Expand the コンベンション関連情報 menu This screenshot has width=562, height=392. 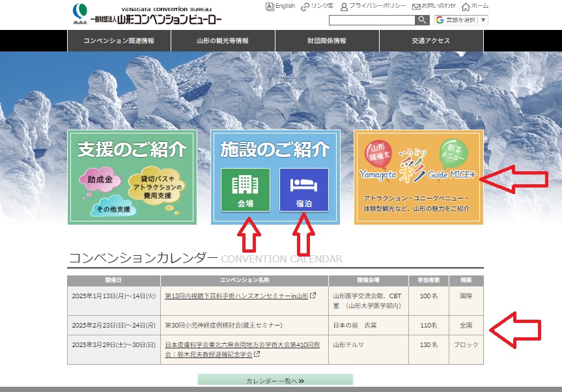coord(119,40)
